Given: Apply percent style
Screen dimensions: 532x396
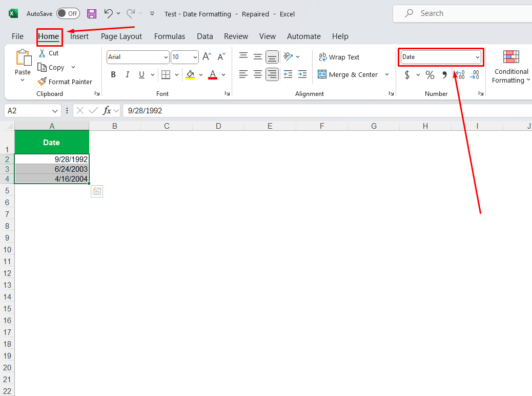Looking at the screenshot, I should 430,75.
